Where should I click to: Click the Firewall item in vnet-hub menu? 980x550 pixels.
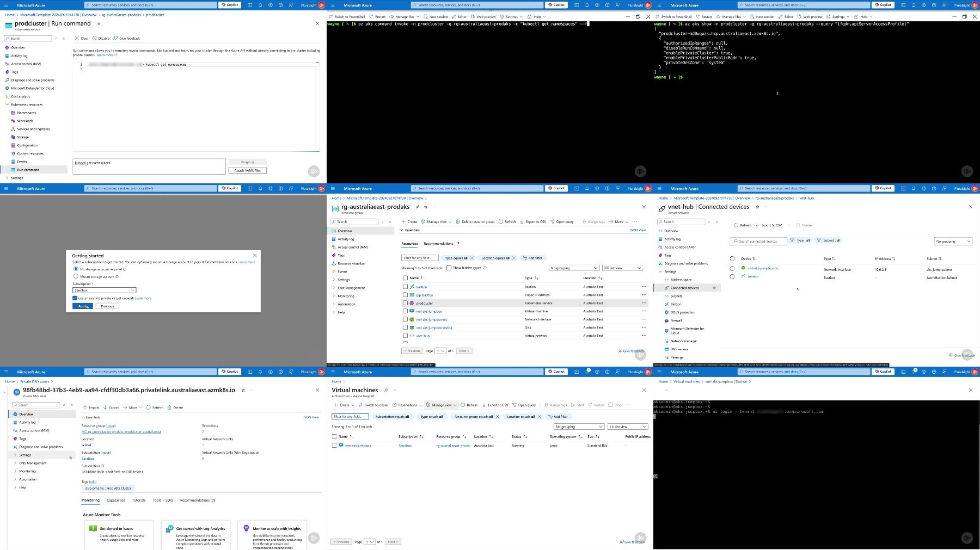(x=676, y=320)
